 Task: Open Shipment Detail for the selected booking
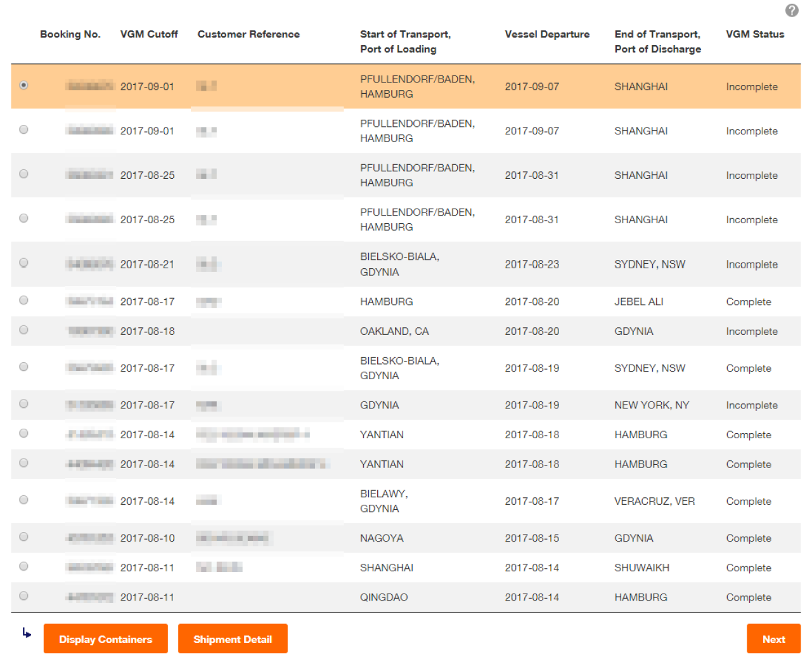point(233,638)
